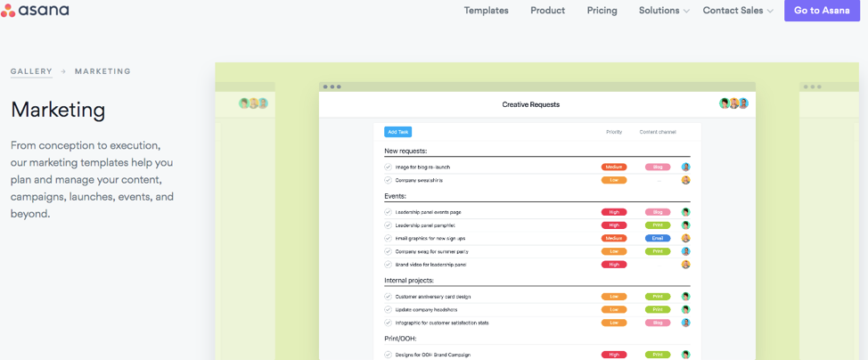The width and height of the screenshot is (868, 360).
Task: Check off 'Image for blog re-launch' task
Action: coord(388,167)
